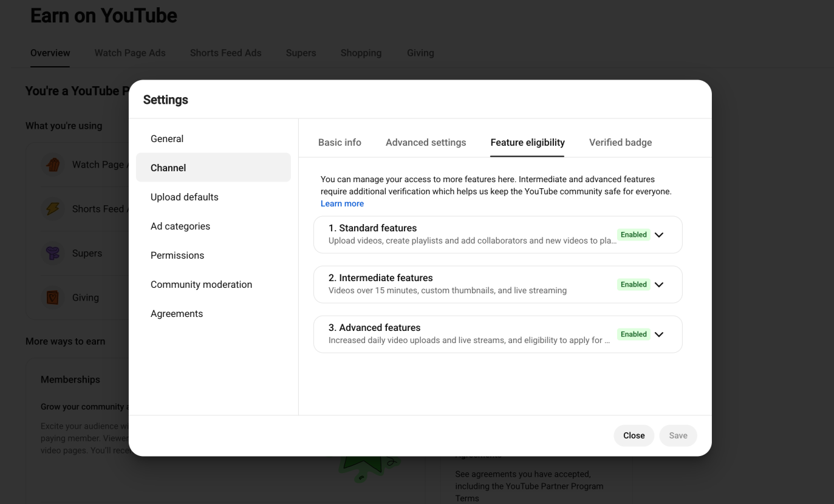Open Community moderation settings
834x504 pixels.
point(213,285)
